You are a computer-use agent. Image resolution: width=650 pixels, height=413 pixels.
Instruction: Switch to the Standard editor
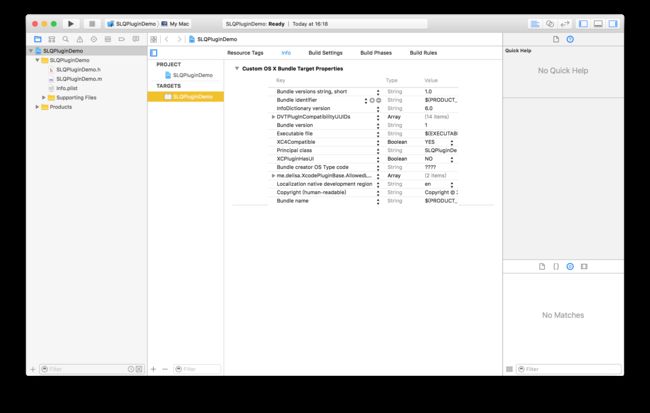[535, 24]
